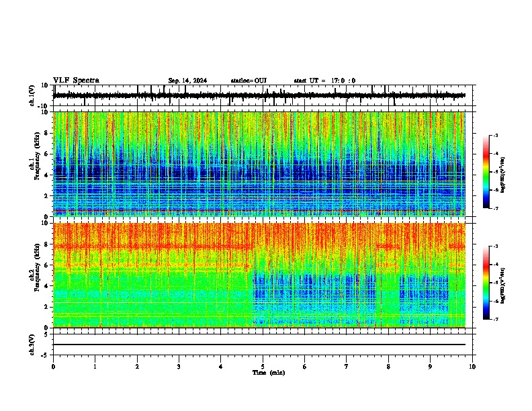Click the "-7" tick on ch.2 colorbar
This screenshot has height=411, width=532.
point(496,319)
